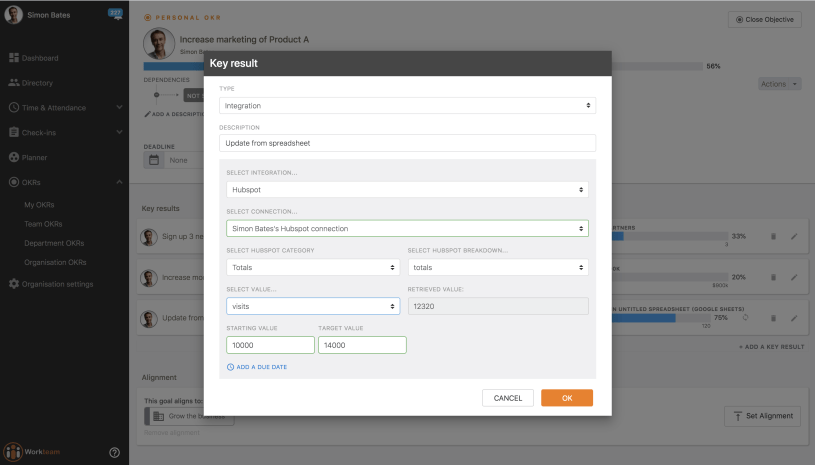Open the Type dropdown showing Integration

[407, 105]
